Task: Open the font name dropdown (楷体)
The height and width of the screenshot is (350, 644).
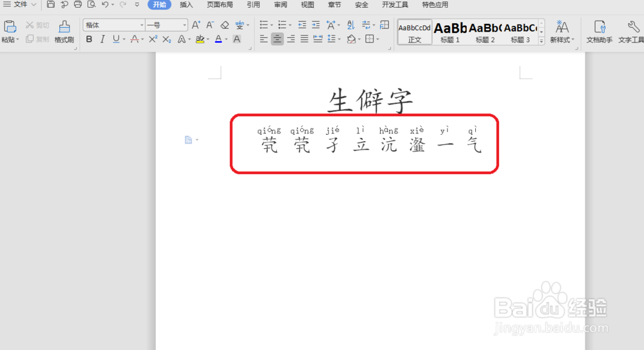Action: [142, 25]
